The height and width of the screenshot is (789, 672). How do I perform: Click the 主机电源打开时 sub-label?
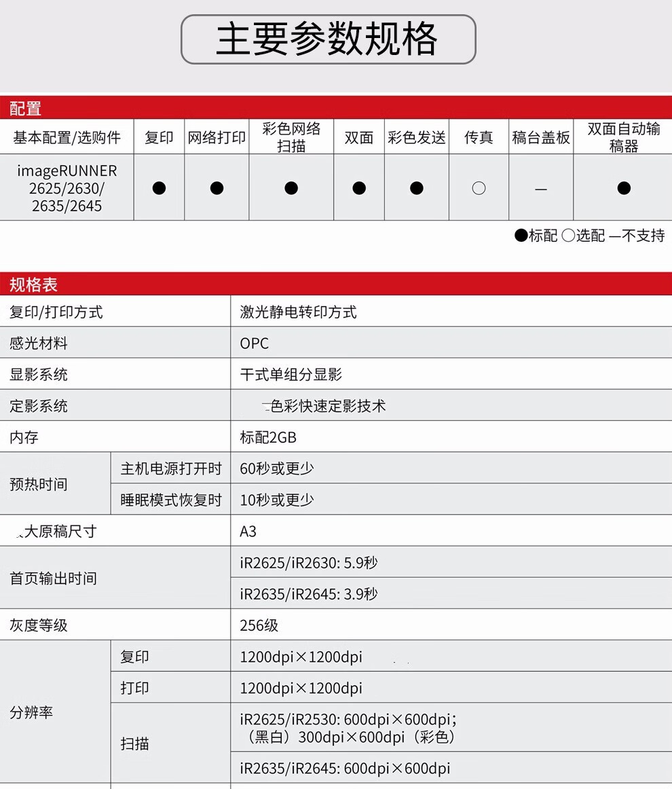(171, 469)
